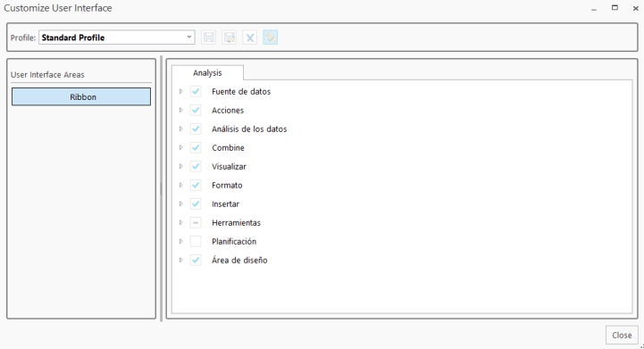644x349 pixels.
Task: Select the Formato tree item label
Action: (x=227, y=185)
